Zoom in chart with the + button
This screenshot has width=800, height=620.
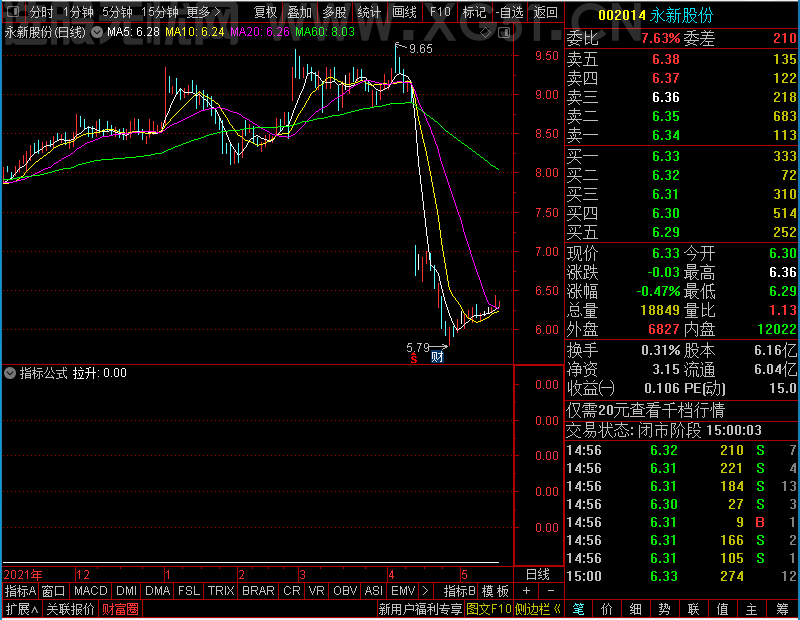527,591
